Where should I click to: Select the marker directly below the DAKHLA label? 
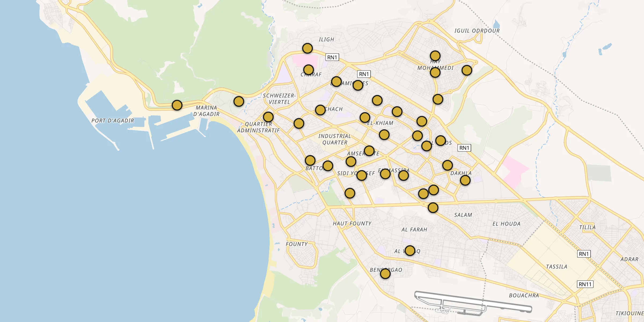465,180
